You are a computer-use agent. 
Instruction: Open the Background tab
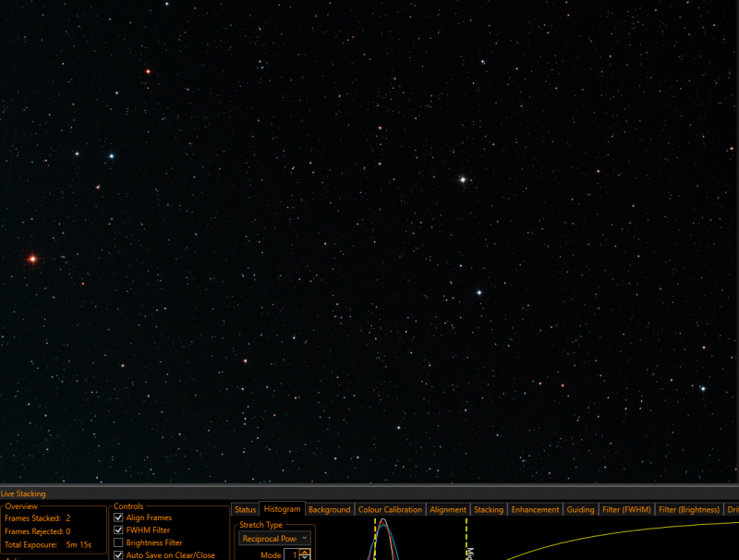pos(330,509)
